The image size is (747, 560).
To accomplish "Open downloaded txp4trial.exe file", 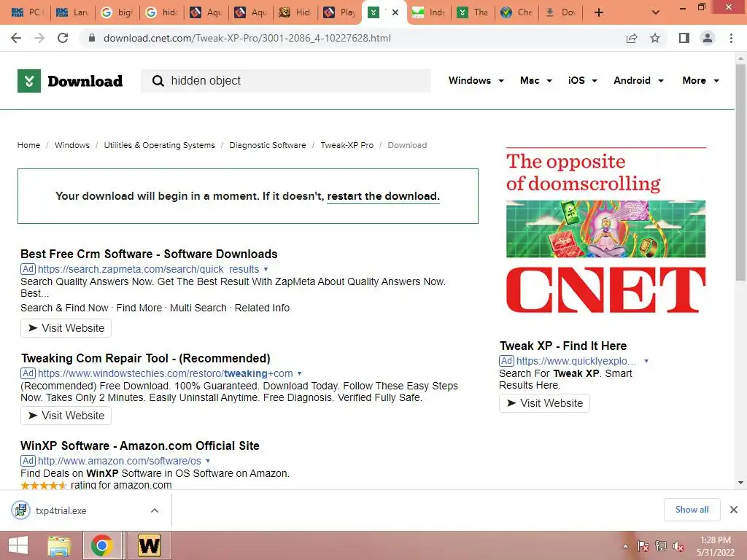I will point(61,510).
